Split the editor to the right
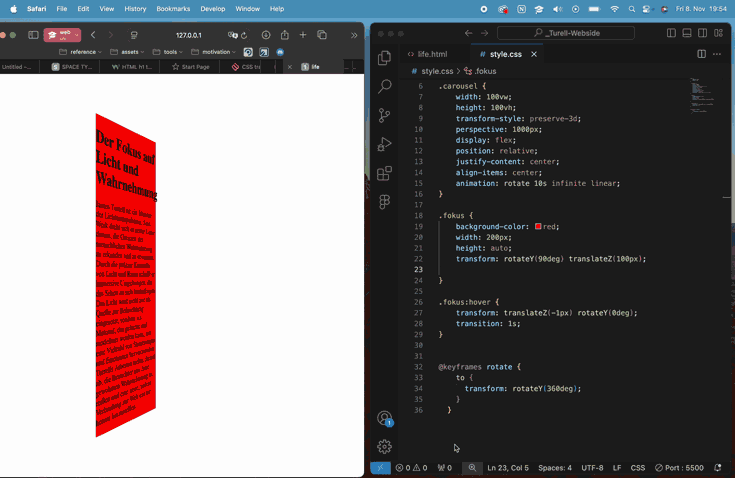This screenshot has width=735, height=478. click(701, 54)
